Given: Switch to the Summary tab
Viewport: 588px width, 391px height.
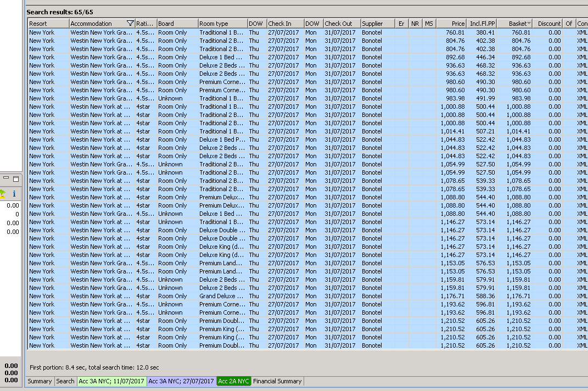Looking at the screenshot, I should (40, 381).
